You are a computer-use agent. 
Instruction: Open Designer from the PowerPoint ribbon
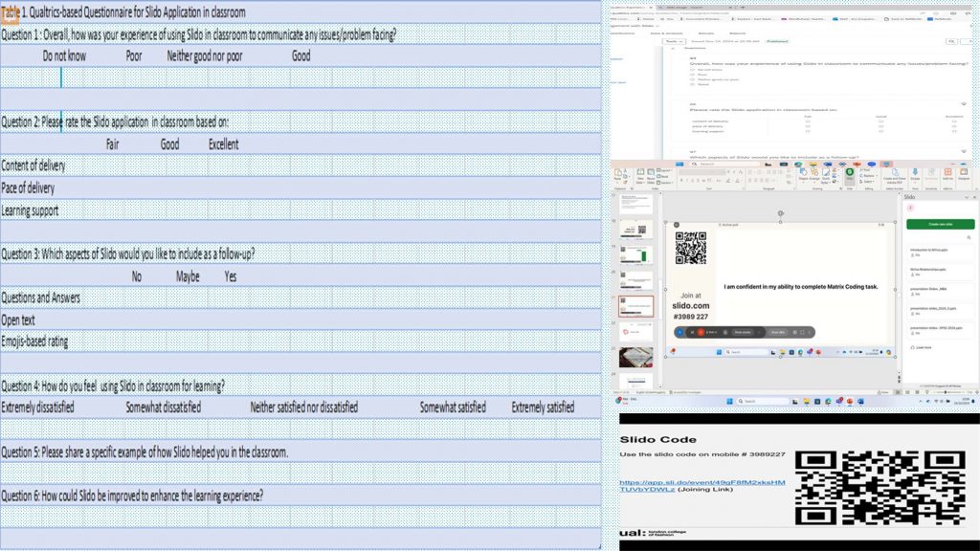964,174
